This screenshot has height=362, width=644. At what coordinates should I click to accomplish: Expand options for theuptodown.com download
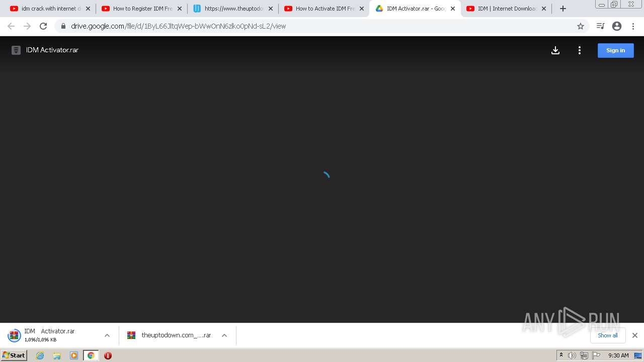(224, 335)
